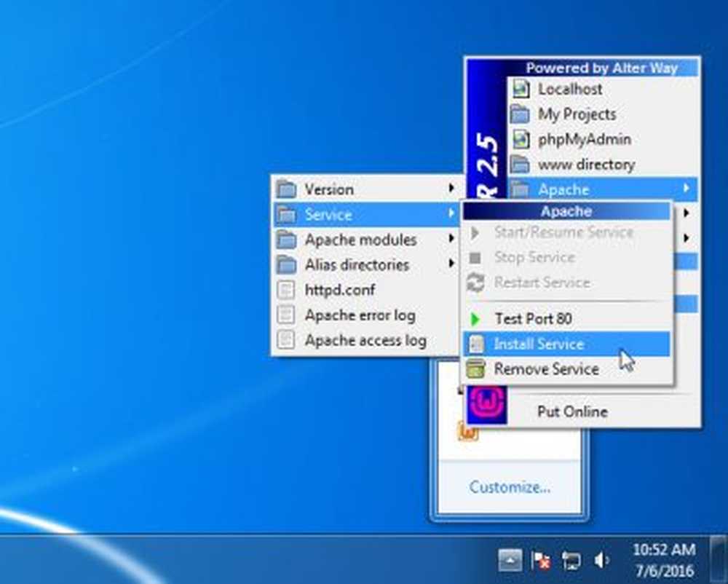Expand the Version submenu arrow
The height and width of the screenshot is (584, 728).
451,188
